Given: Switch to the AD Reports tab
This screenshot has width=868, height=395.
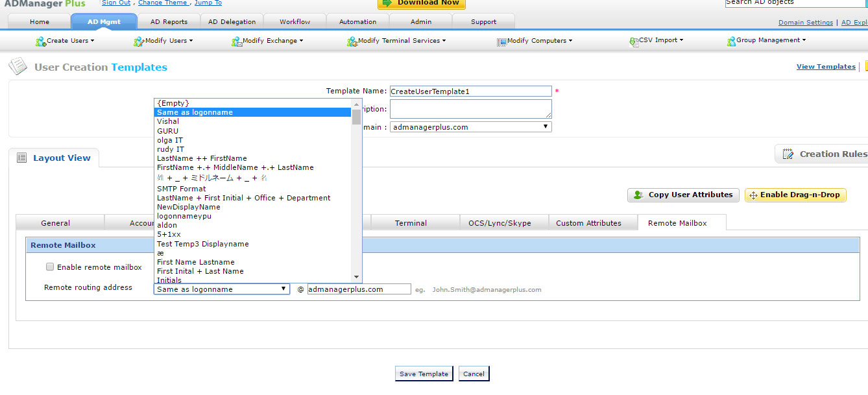Looking at the screenshot, I should click(x=169, y=21).
